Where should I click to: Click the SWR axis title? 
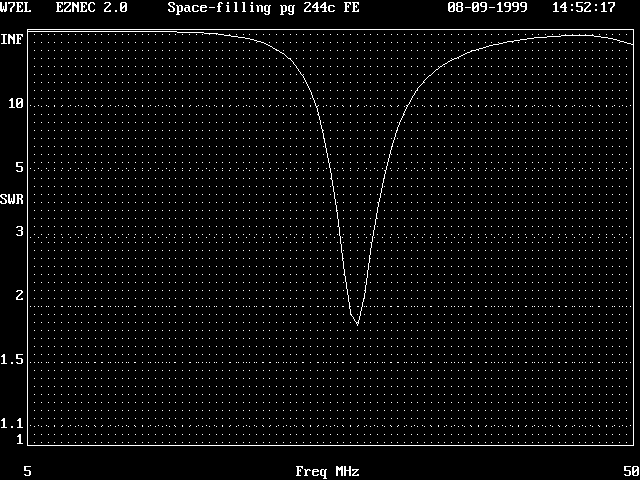click(12, 200)
